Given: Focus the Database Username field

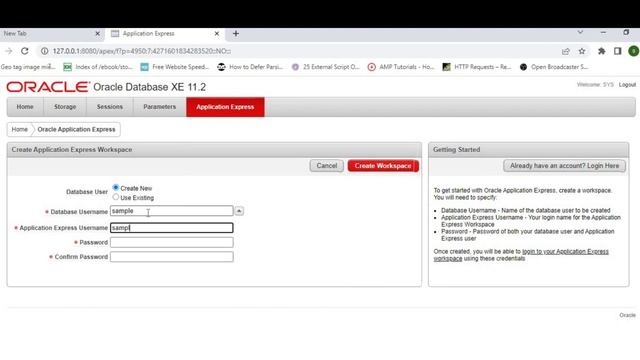Looking at the screenshot, I should pyautogui.click(x=171, y=211).
